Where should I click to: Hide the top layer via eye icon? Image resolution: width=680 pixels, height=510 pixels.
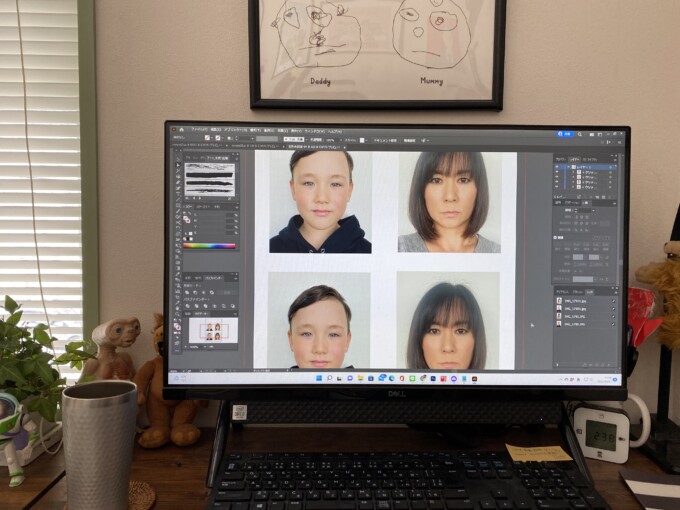557,167
